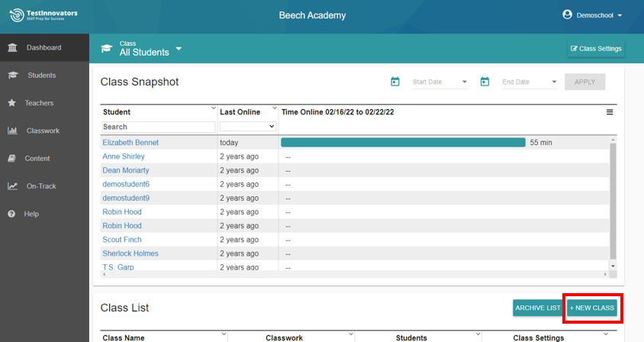Open the Classwork column header chevron
The width and height of the screenshot is (644, 342).
coord(351,334)
